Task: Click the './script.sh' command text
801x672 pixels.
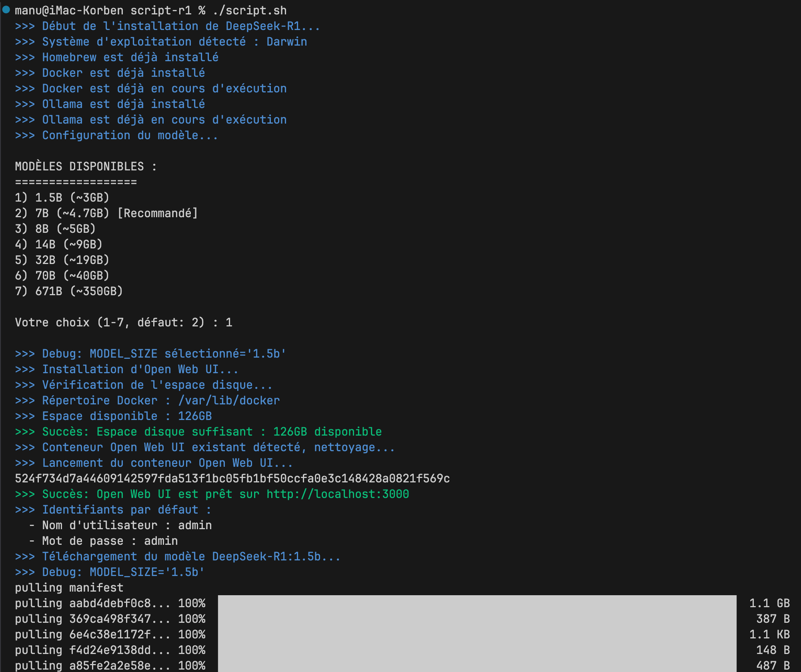Action: click(250, 10)
